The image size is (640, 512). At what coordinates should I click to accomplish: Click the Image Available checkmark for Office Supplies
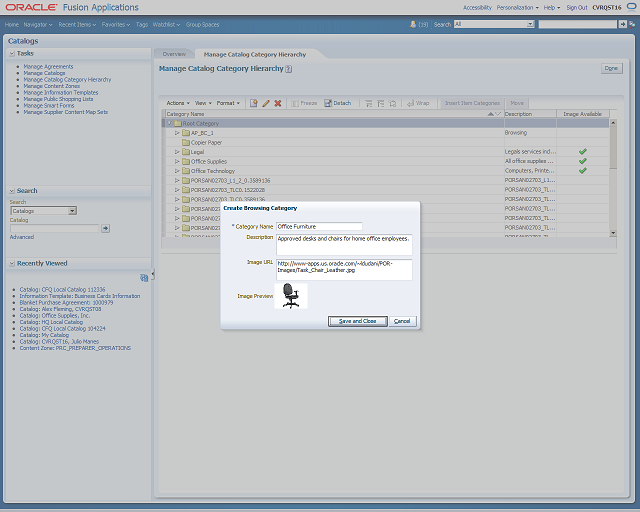click(x=582, y=161)
